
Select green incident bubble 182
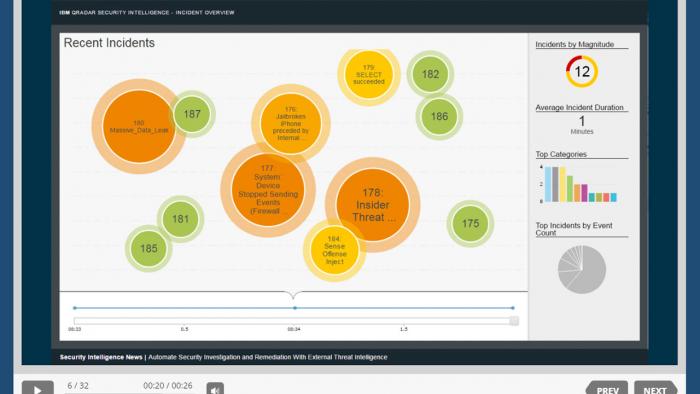430,74
